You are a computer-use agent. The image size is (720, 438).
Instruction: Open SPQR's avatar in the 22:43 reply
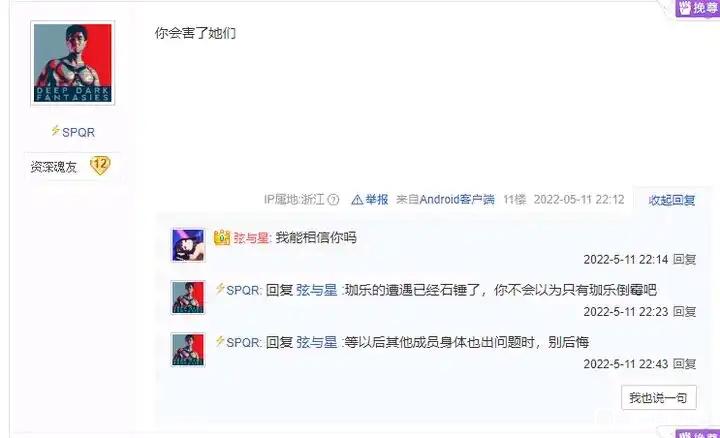(x=188, y=350)
